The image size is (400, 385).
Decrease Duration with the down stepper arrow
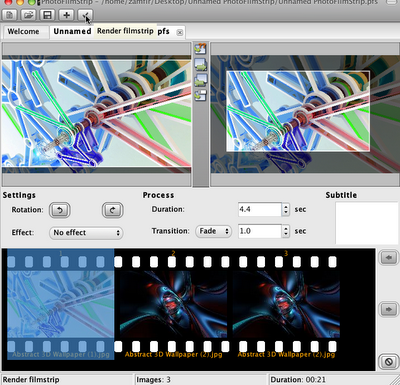286,213
